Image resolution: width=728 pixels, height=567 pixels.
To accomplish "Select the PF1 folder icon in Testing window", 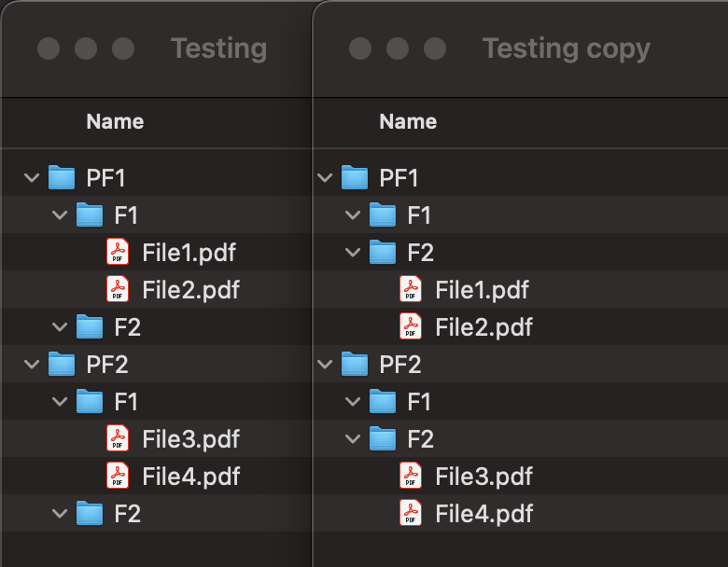I will pos(62,178).
